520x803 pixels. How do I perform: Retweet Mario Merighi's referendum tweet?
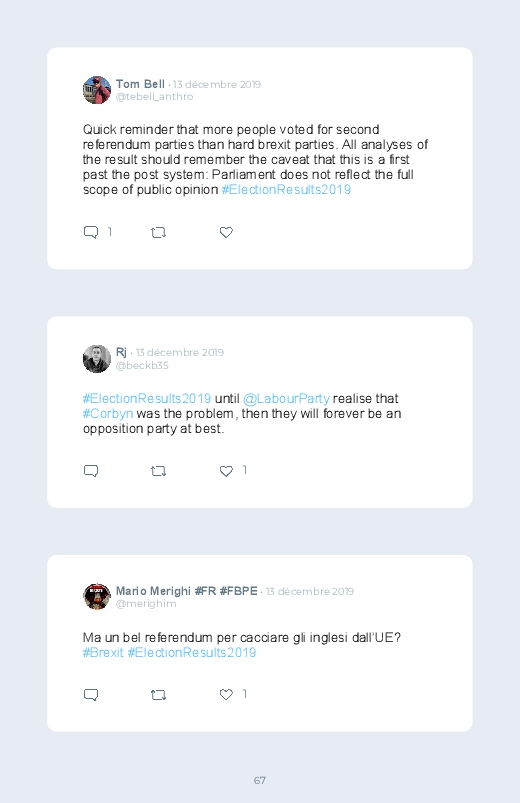pos(158,694)
